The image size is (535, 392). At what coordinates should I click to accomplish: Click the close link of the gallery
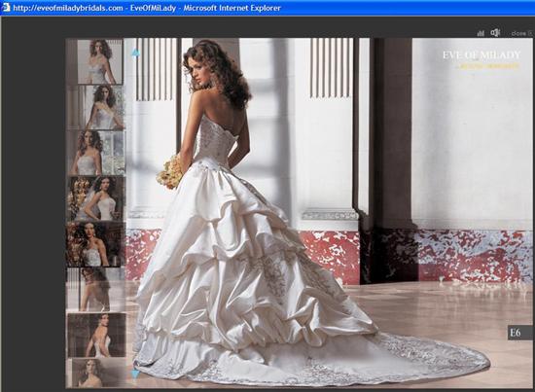(x=521, y=33)
